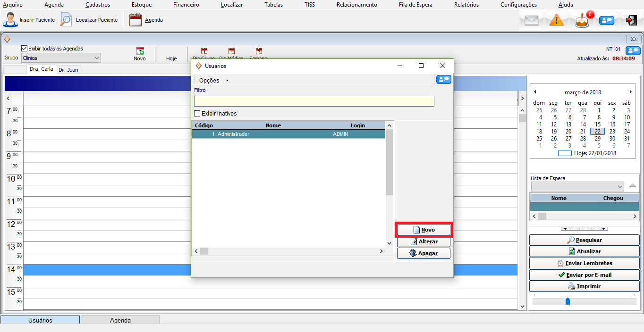This screenshot has height=332, width=644.
Task: Open the Agenda calendar toolbar icon
Action: tap(136, 20)
